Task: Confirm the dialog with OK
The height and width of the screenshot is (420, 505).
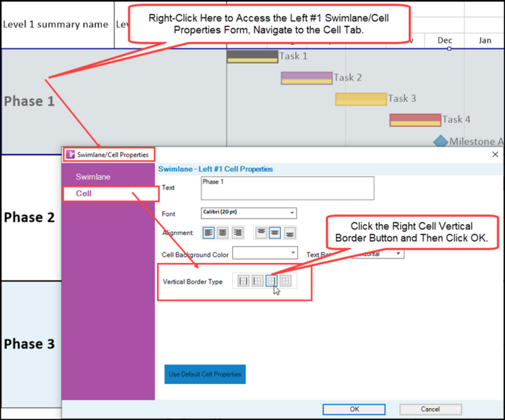Action: (354, 409)
